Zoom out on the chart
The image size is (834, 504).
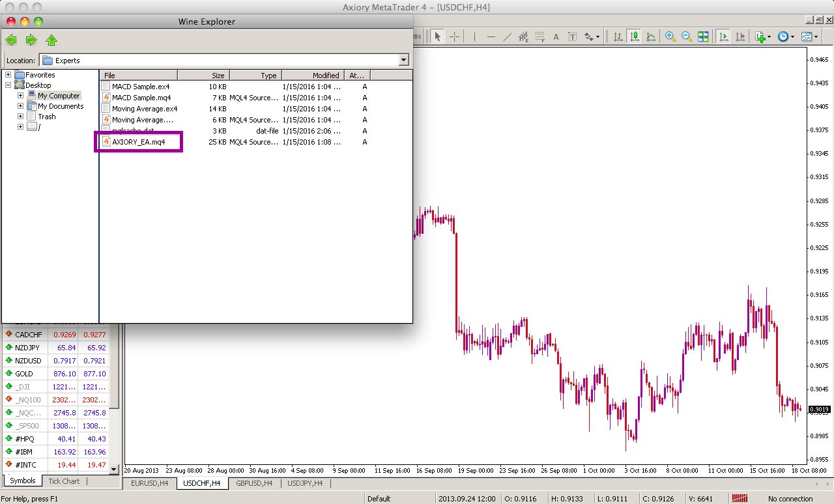point(686,36)
